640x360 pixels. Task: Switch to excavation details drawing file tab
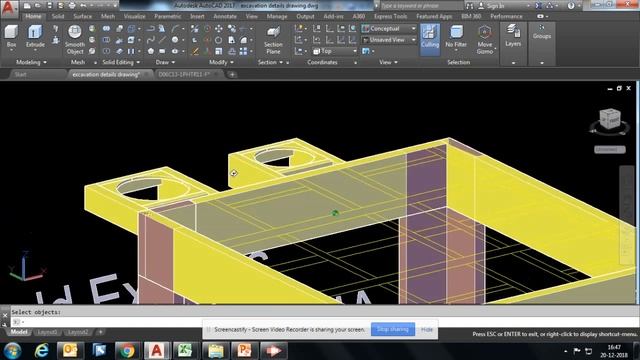(106, 74)
